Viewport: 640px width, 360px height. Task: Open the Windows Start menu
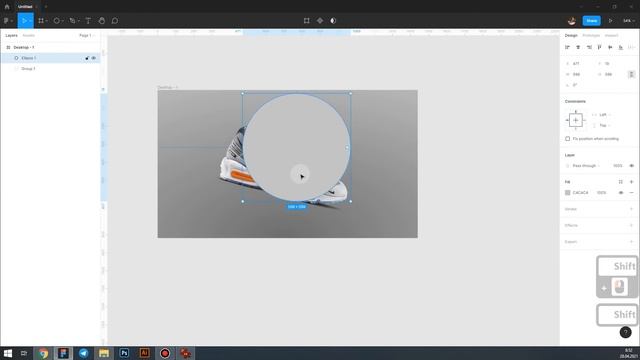pos(8,353)
